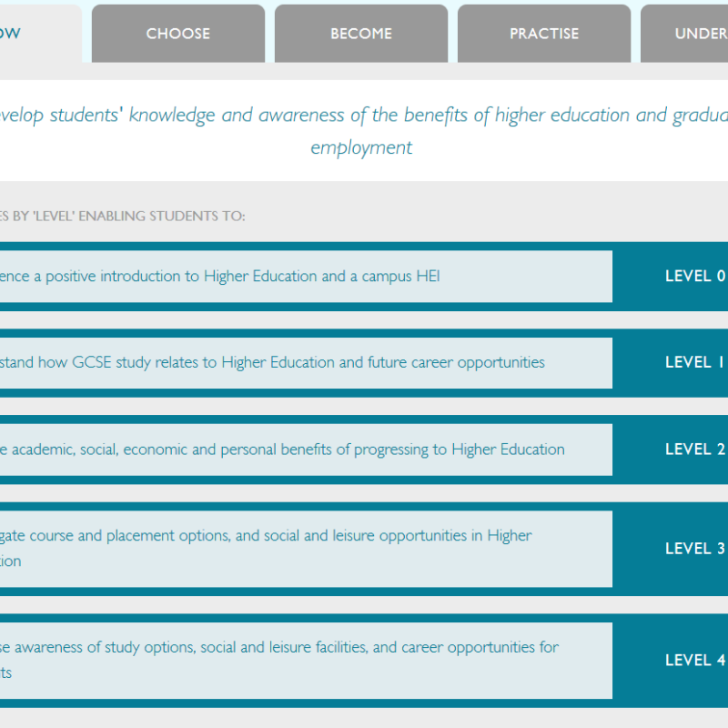This screenshot has width=728, height=728.
Task: Expand the LEVEL 0 row label
Action: point(695,276)
